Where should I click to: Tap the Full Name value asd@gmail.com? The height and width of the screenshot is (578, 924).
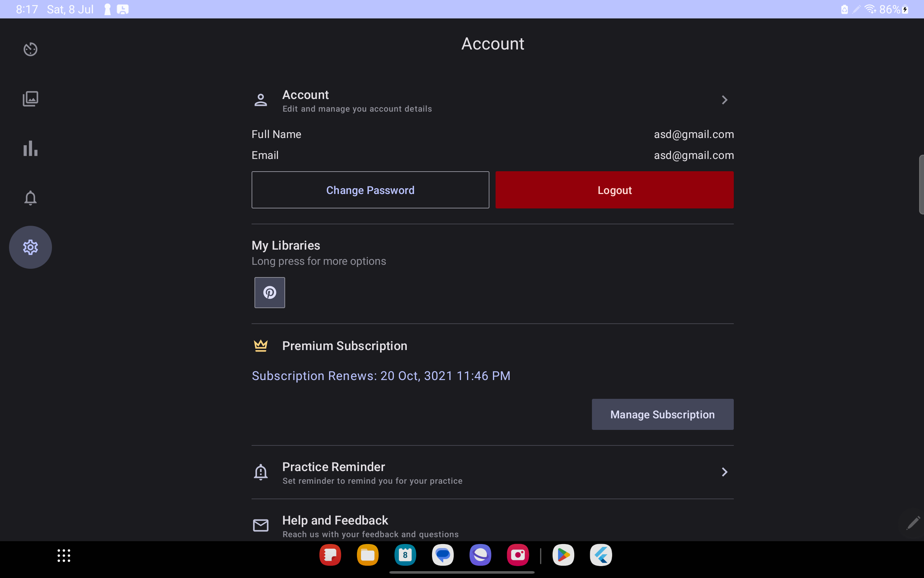(694, 134)
